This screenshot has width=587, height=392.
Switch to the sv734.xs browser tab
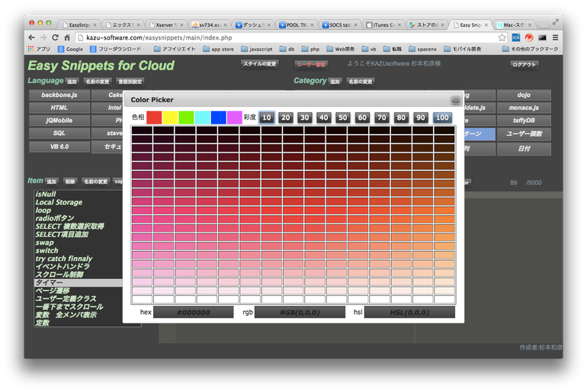point(210,24)
